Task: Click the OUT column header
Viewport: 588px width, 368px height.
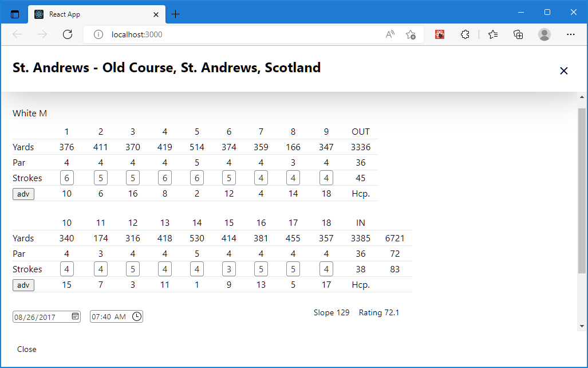Action: [361, 132]
